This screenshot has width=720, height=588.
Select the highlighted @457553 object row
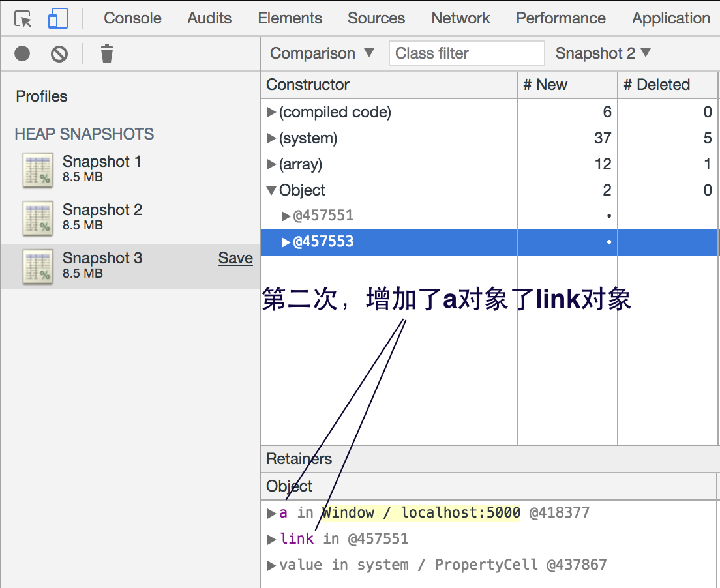pos(391,241)
